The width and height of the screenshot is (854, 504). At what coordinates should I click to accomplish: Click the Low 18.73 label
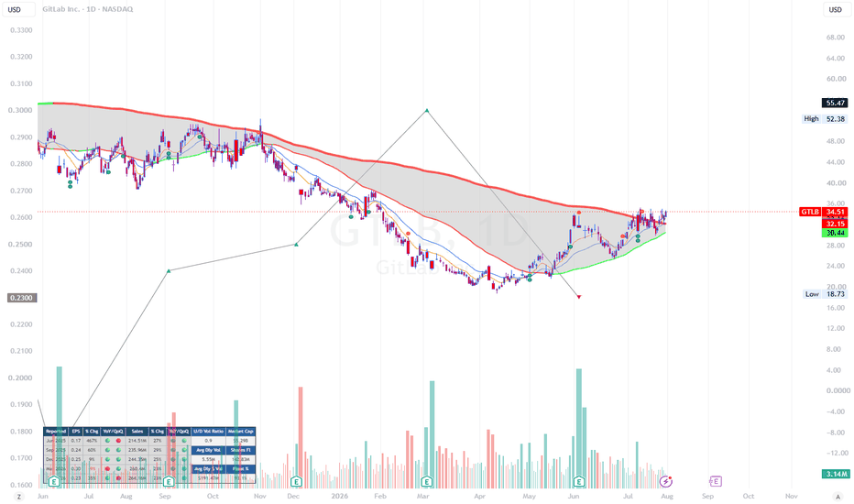click(x=825, y=293)
